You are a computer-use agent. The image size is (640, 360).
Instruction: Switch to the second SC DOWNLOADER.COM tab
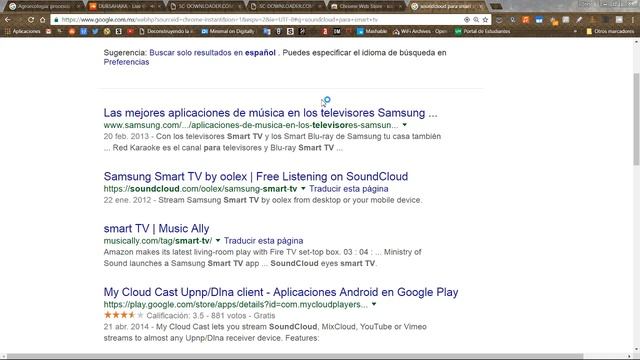pos(286,7)
